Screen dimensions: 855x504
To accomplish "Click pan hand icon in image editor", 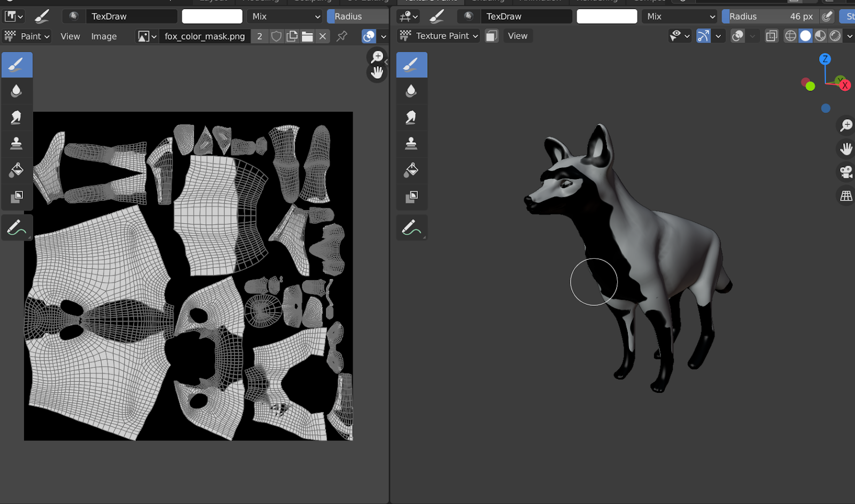I will (x=377, y=73).
